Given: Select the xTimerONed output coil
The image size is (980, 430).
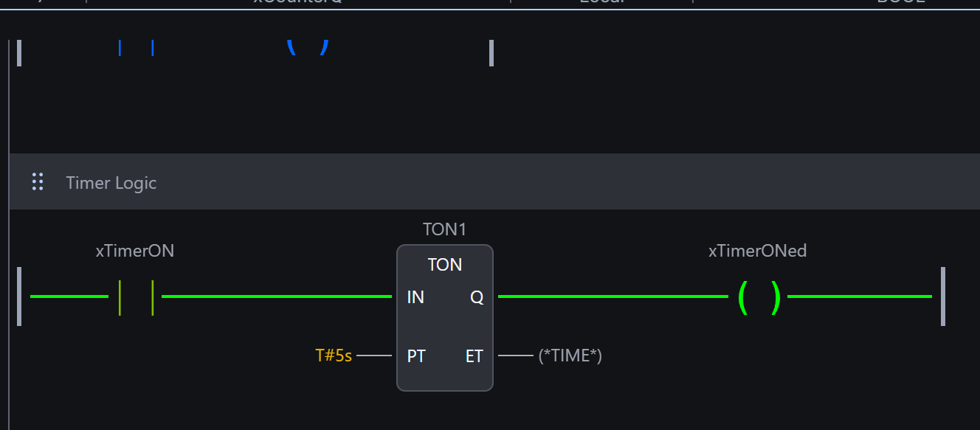Looking at the screenshot, I should tap(759, 297).
